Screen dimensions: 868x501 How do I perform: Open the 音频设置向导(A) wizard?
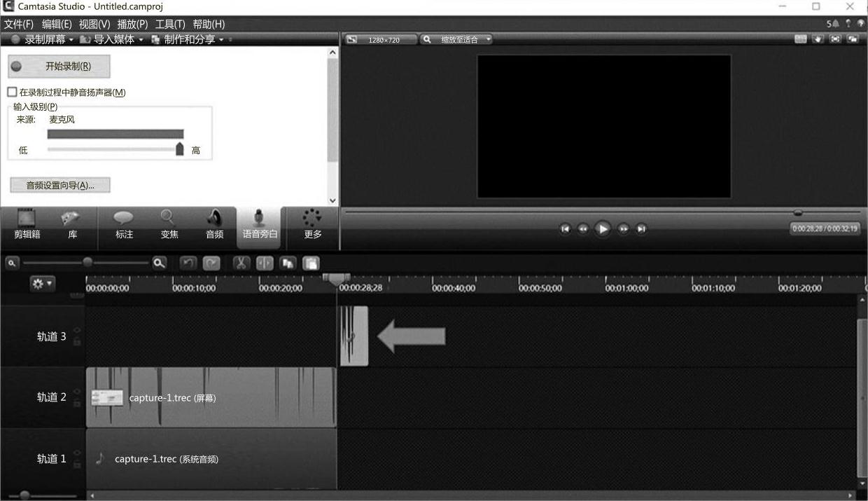pos(59,185)
